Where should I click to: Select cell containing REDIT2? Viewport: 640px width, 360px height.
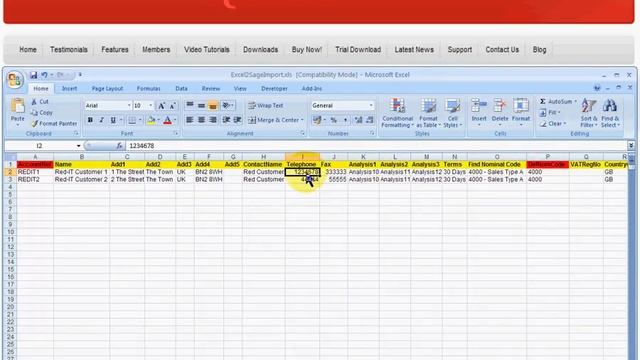click(x=35, y=180)
